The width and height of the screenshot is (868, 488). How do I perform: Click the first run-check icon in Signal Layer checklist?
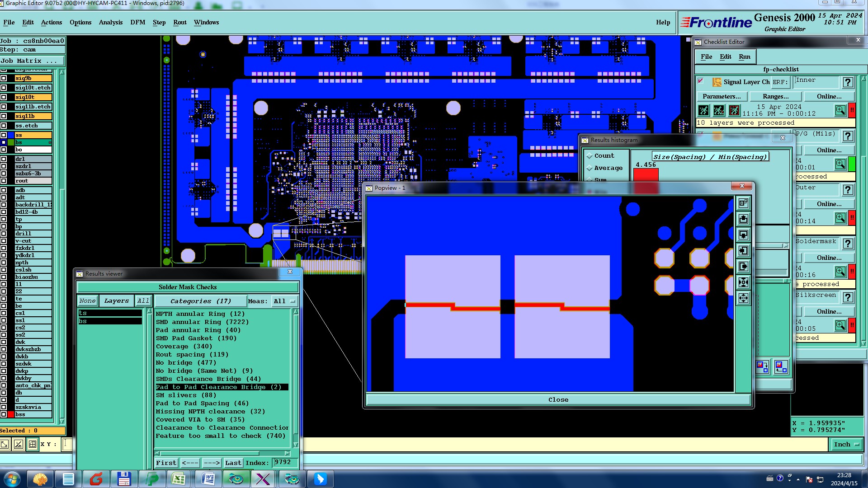(703, 110)
